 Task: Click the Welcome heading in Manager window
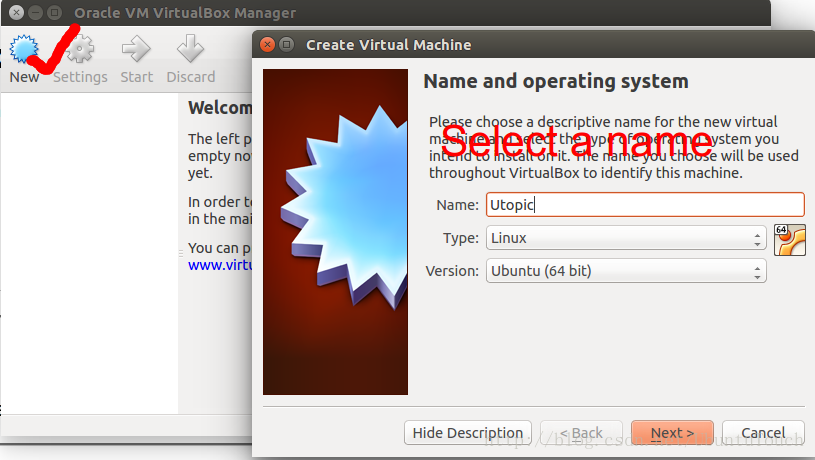tap(220, 108)
